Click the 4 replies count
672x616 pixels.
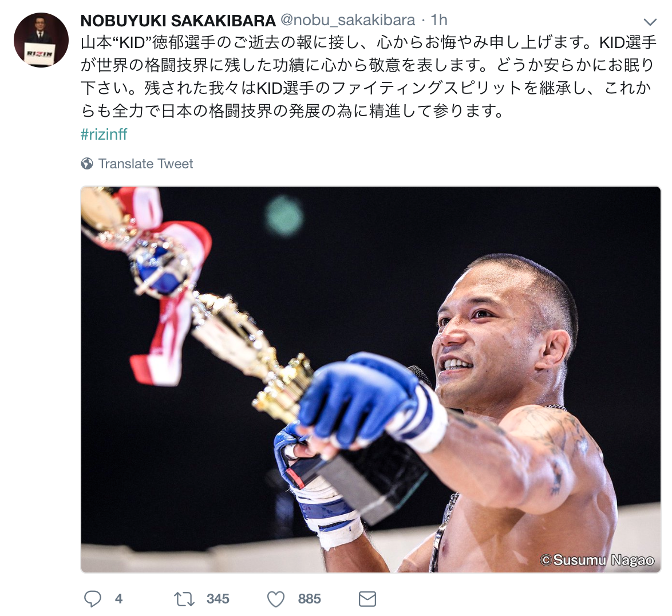click(x=118, y=599)
